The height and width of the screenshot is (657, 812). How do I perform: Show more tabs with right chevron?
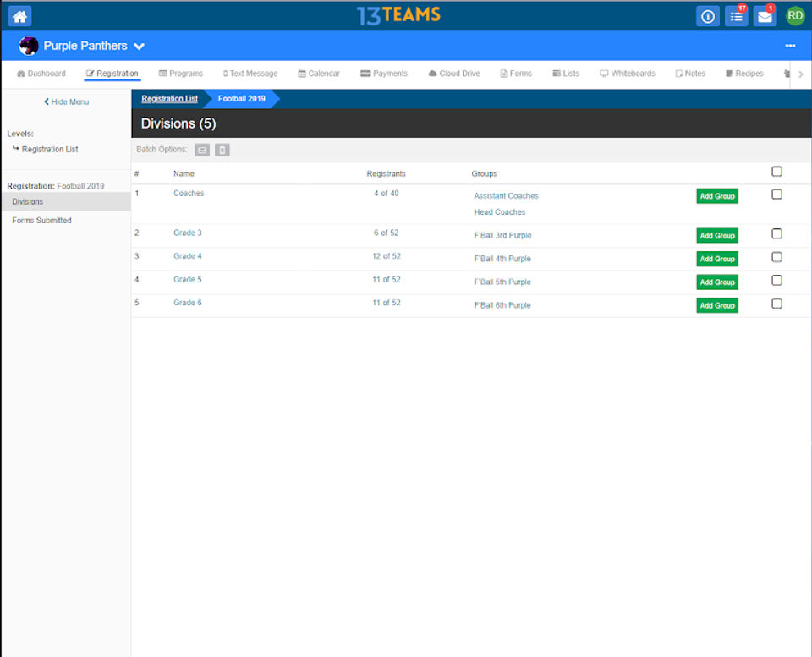tap(801, 74)
